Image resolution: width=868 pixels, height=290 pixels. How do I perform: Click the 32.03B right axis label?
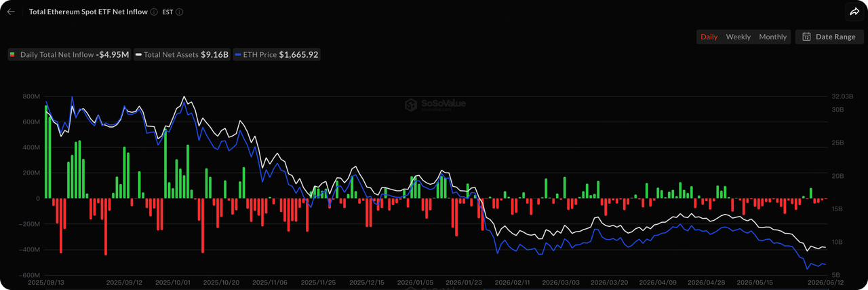point(841,96)
